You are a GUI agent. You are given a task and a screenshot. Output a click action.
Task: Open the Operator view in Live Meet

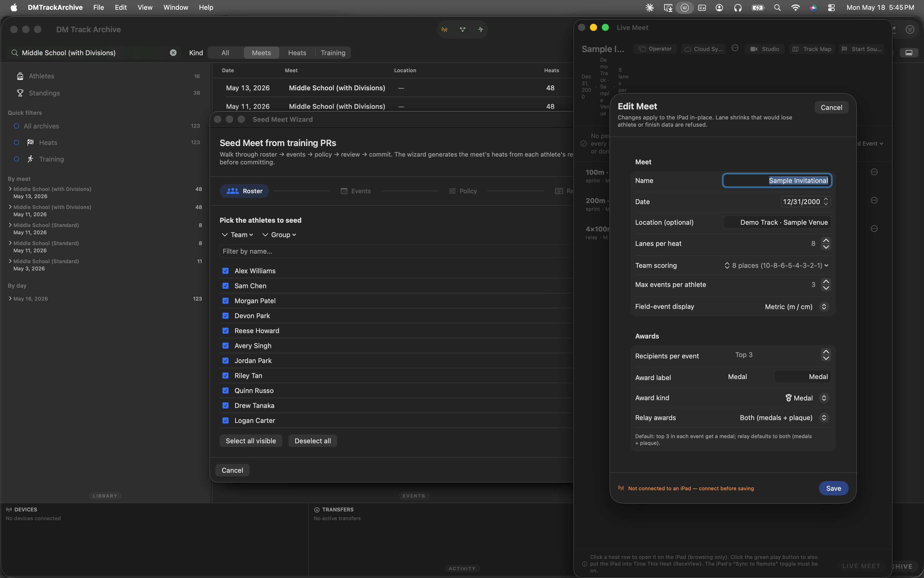point(655,49)
